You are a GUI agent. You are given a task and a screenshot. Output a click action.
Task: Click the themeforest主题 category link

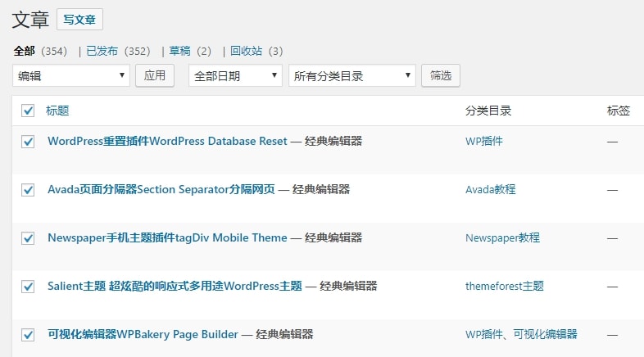504,286
